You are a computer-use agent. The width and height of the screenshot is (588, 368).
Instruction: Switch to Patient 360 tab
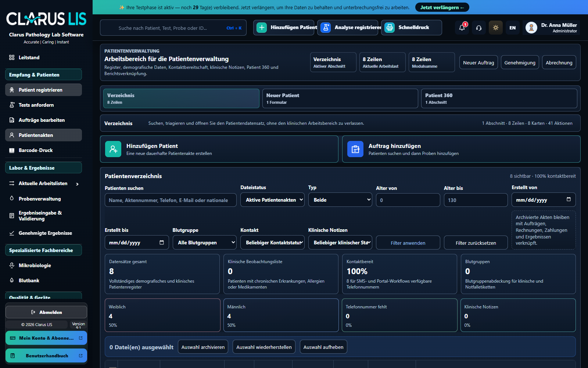[499, 99]
